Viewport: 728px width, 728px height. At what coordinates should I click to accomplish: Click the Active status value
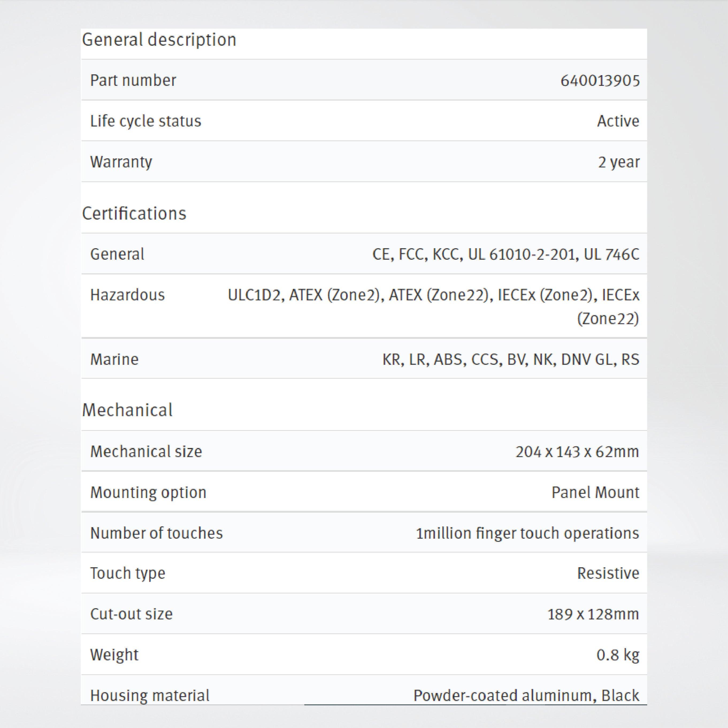(x=618, y=121)
